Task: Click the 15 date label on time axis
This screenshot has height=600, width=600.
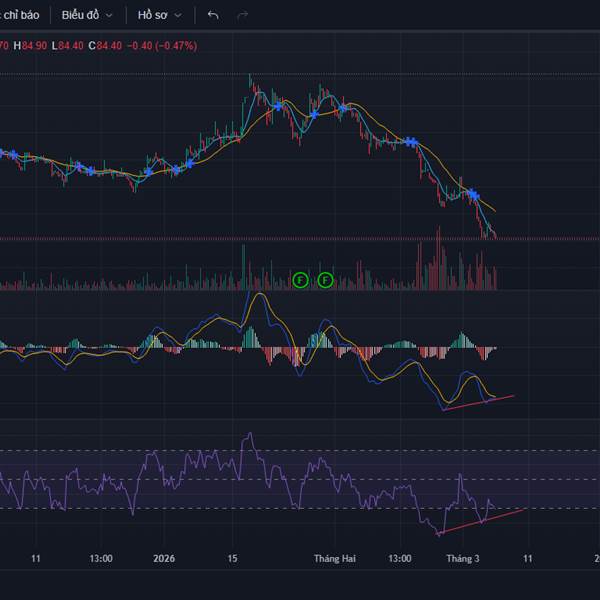Action: [x=232, y=559]
